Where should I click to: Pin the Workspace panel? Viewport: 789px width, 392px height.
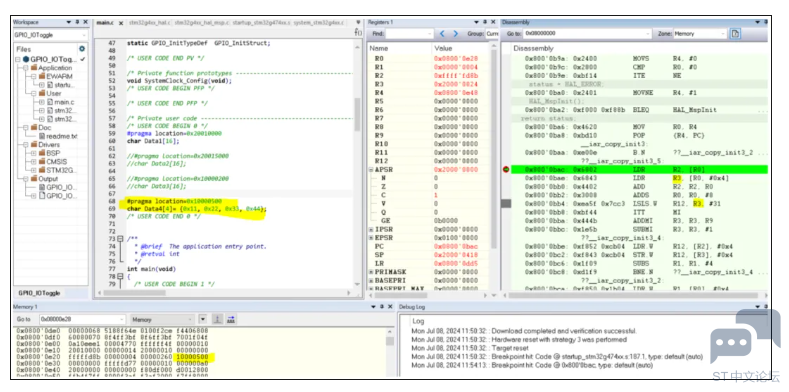coord(77,23)
